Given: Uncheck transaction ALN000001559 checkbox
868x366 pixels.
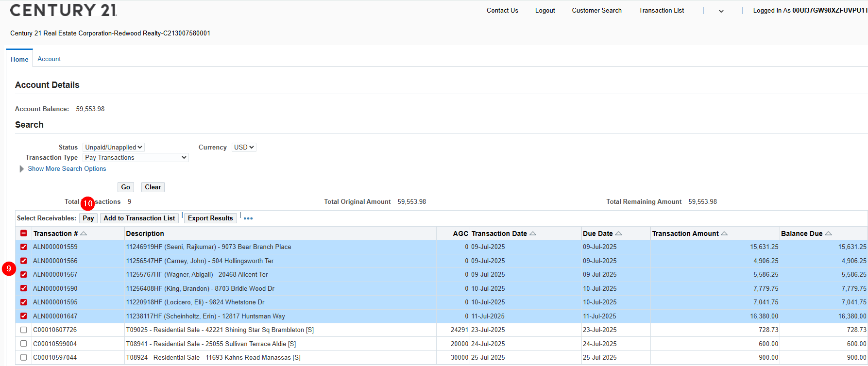Looking at the screenshot, I should click(x=23, y=247).
